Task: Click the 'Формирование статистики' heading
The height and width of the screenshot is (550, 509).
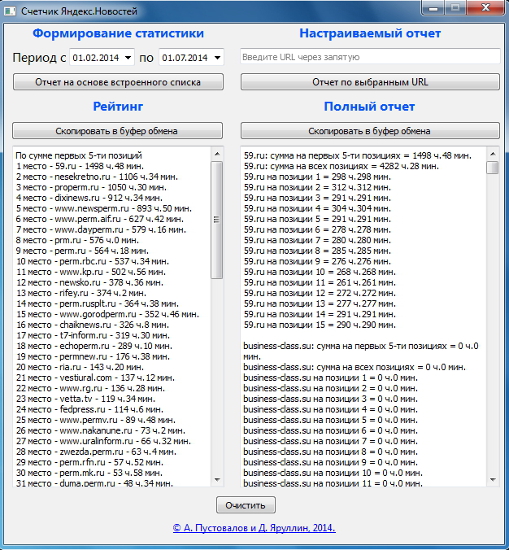Action: pos(118,33)
